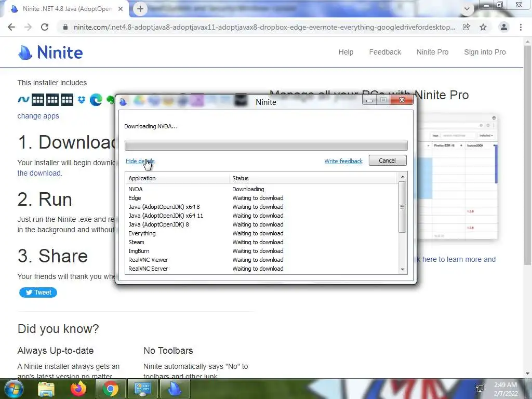532x399 pixels.
Task: Click the 'Always Up-to-date' heading
Action: pyautogui.click(x=55, y=351)
